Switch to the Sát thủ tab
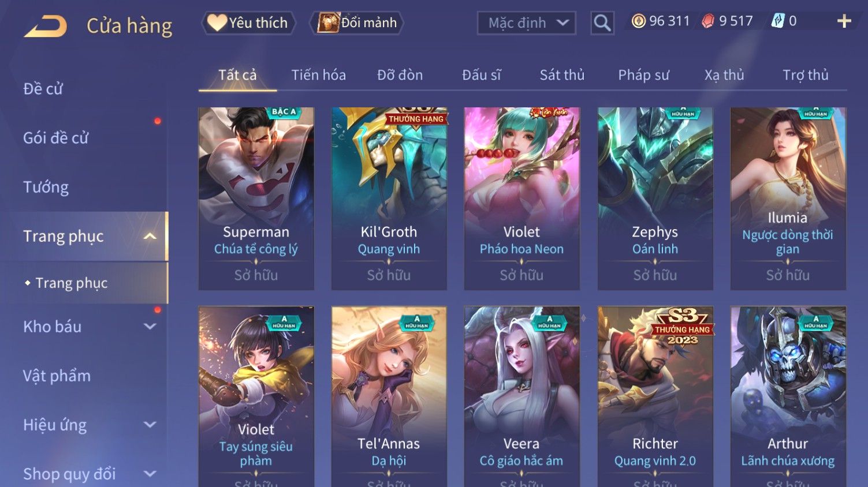This screenshot has height=487, width=868. (x=562, y=75)
